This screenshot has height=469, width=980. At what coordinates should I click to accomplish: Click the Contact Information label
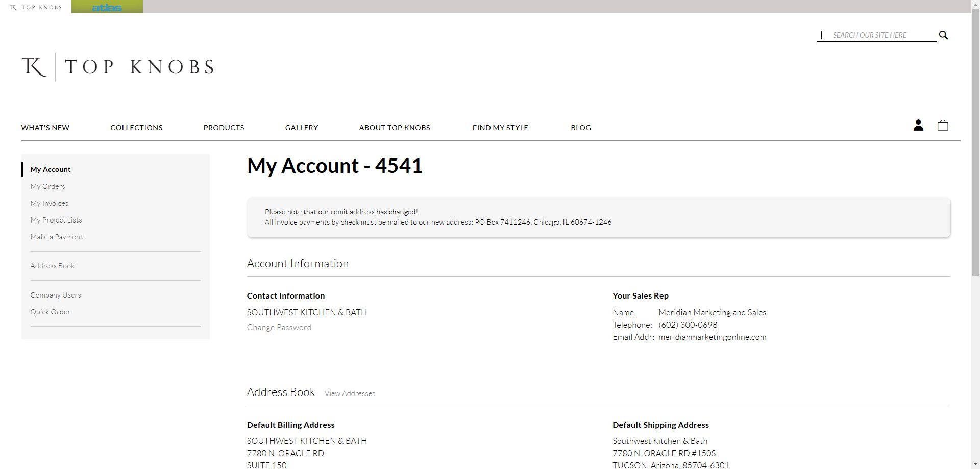(286, 296)
